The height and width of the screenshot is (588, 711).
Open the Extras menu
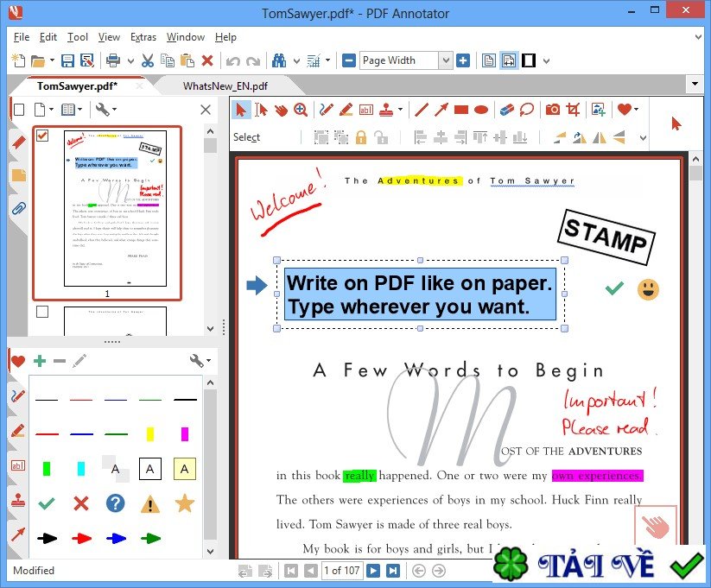pos(143,37)
